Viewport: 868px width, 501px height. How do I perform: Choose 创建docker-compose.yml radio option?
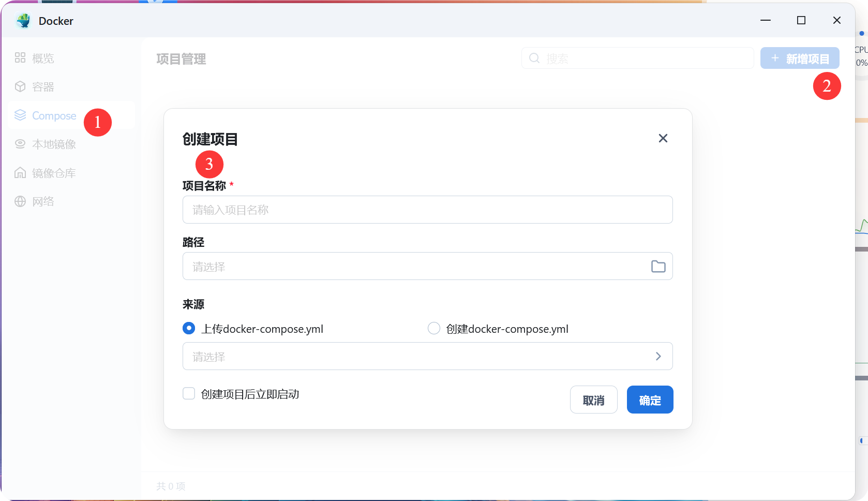434,328
